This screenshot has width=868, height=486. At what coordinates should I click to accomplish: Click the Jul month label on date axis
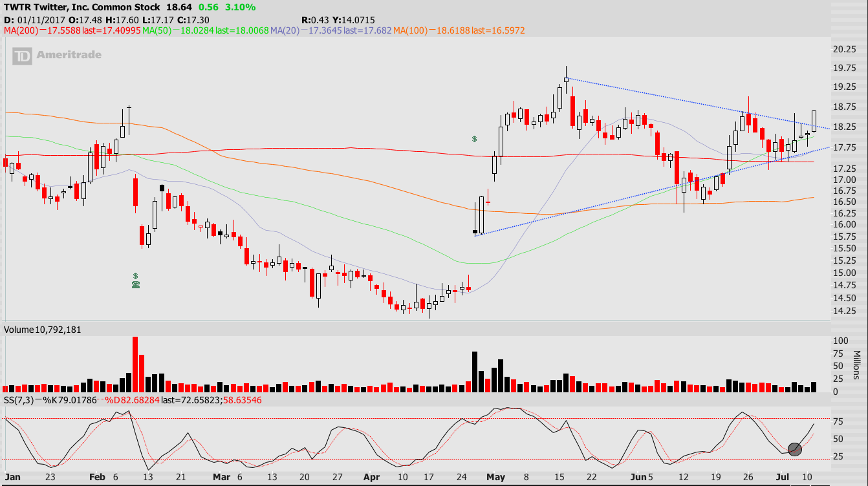[x=781, y=478]
